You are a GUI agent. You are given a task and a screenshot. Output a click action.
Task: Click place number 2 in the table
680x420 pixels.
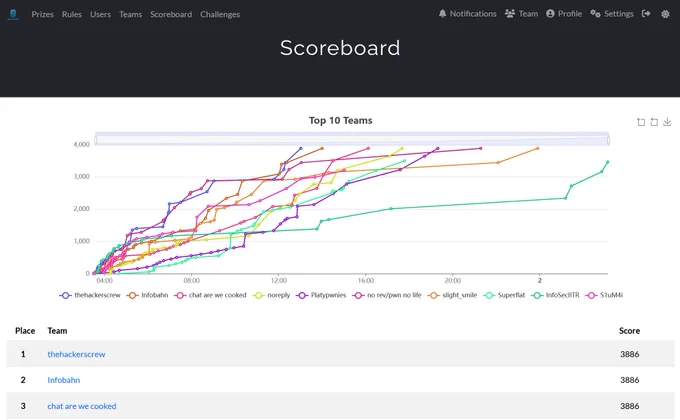23,380
